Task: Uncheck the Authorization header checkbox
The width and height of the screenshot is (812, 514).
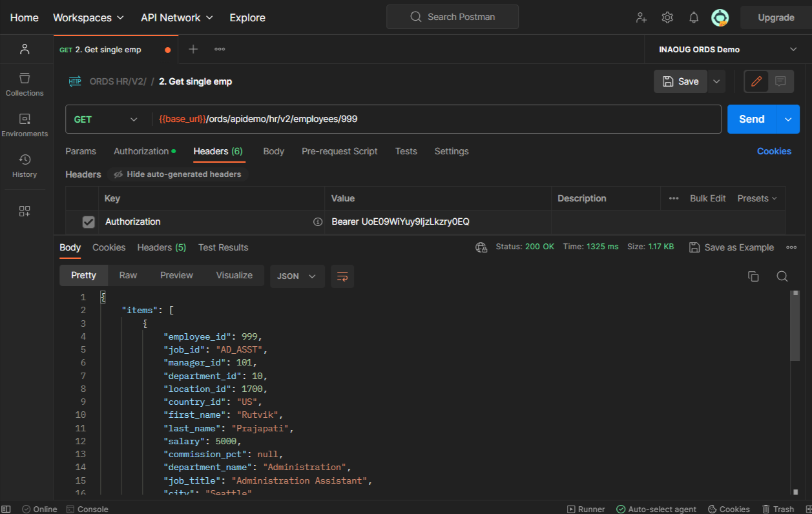Action: pyautogui.click(x=88, y=222)
